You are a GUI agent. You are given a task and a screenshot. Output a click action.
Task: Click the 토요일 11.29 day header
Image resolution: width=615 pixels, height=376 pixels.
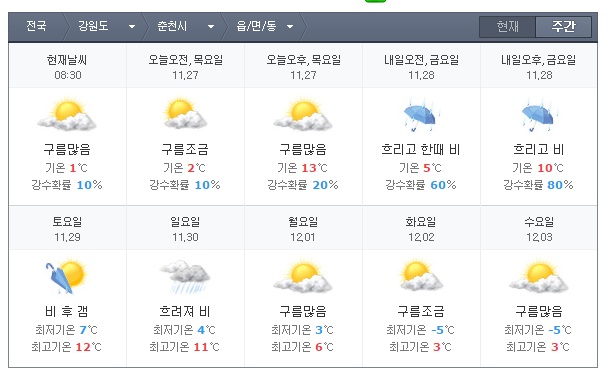pyautogui.click(x=67, y=229)
